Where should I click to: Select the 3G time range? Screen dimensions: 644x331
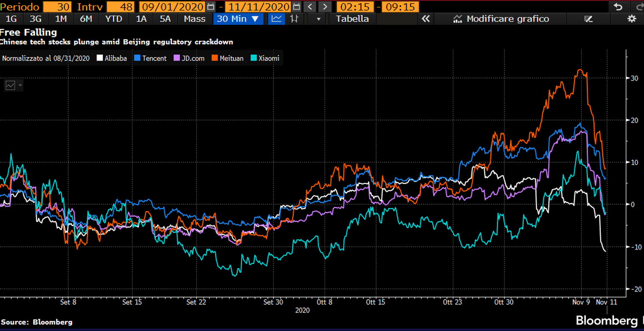(x=36, y=19)
